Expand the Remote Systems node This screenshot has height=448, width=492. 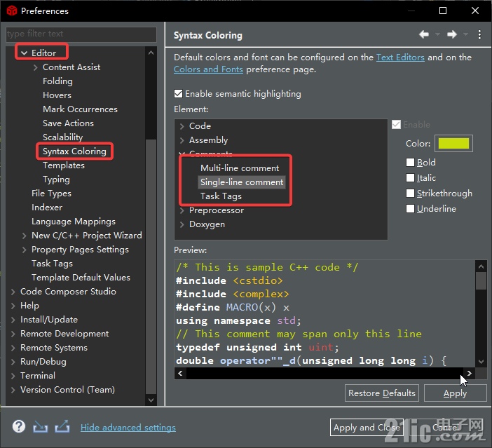coord(13,348)
